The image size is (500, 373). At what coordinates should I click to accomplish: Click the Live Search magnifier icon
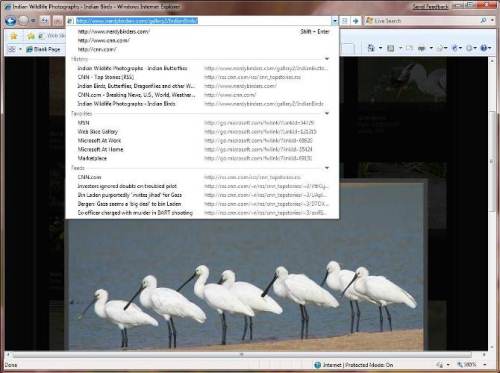483,21
